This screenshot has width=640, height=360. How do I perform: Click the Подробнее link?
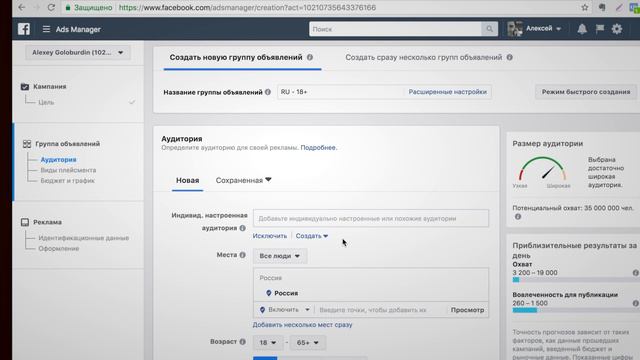319,147
